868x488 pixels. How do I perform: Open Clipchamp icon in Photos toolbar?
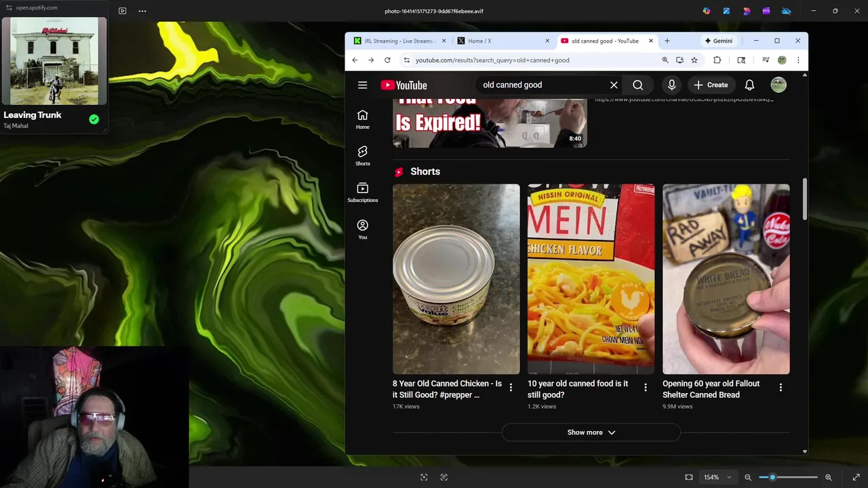pos(766,11)
